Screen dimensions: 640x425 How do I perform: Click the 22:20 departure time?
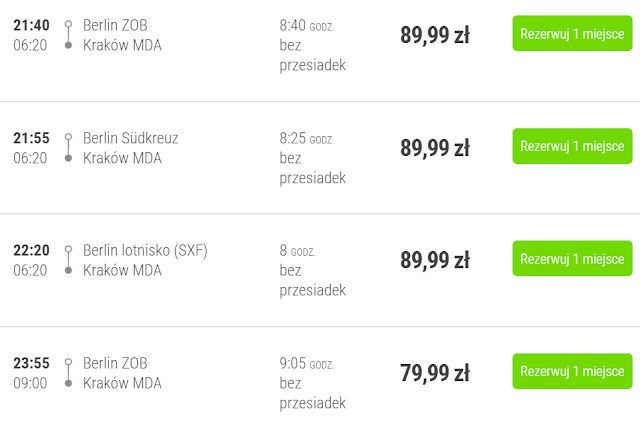(x=31, y=250)
